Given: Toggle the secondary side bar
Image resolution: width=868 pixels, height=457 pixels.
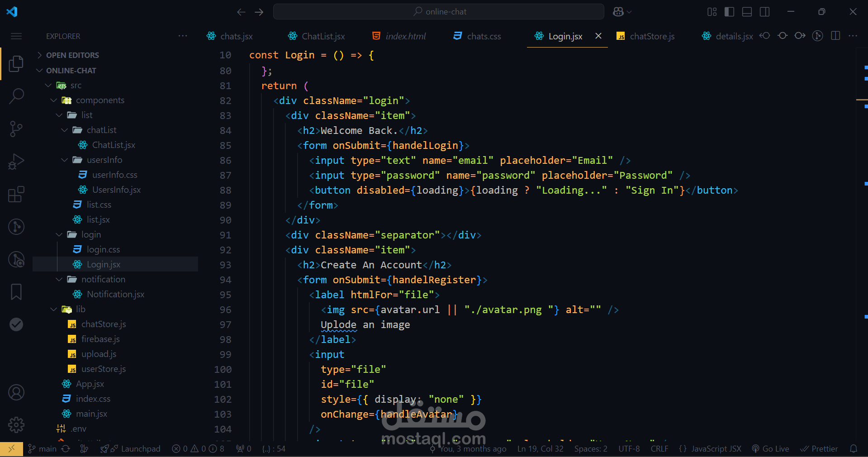Looking at the screenshot, I should (x=765, y=12).
